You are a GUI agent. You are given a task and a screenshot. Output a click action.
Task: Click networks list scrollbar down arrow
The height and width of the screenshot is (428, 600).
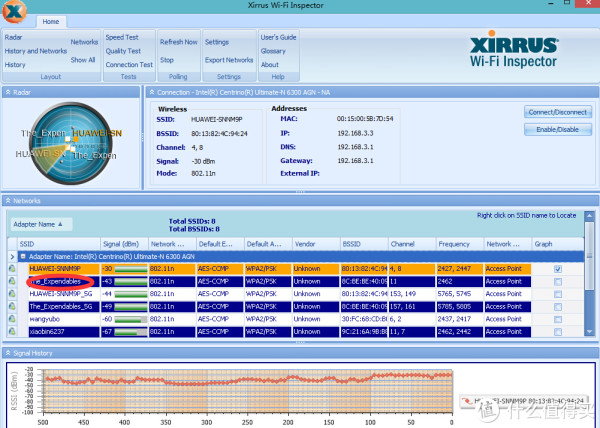(x=589, y=332)
